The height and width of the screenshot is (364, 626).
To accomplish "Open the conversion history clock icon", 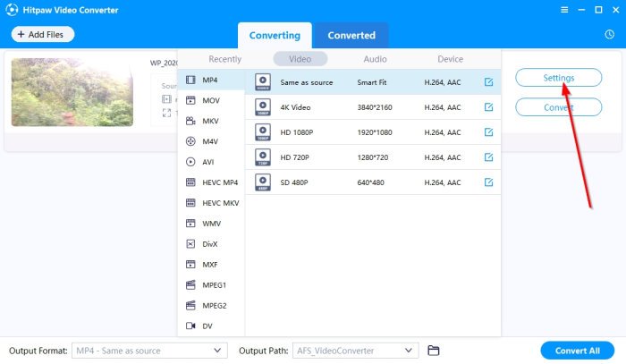I will (609, 34).
